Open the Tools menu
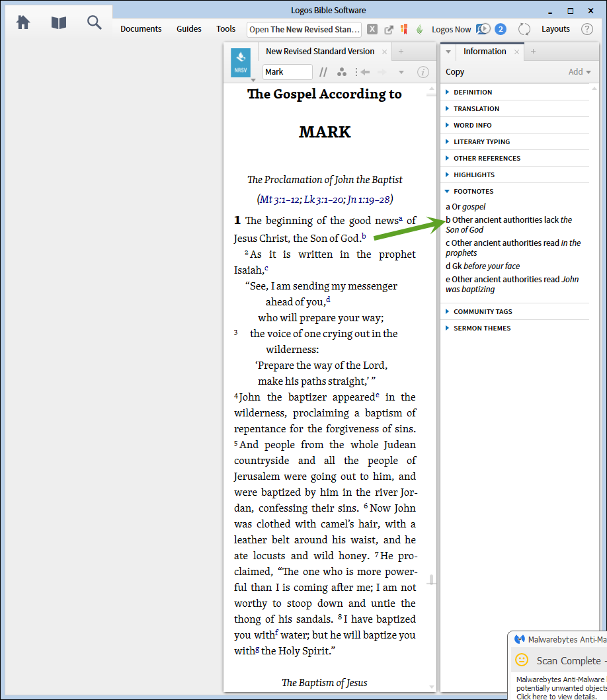 point(225,29)
